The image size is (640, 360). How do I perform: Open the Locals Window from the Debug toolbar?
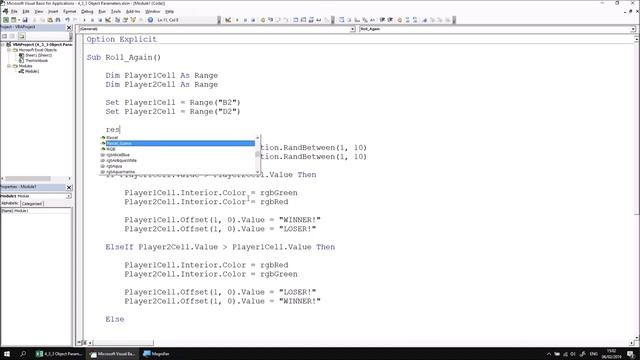(x=296, y=20)
